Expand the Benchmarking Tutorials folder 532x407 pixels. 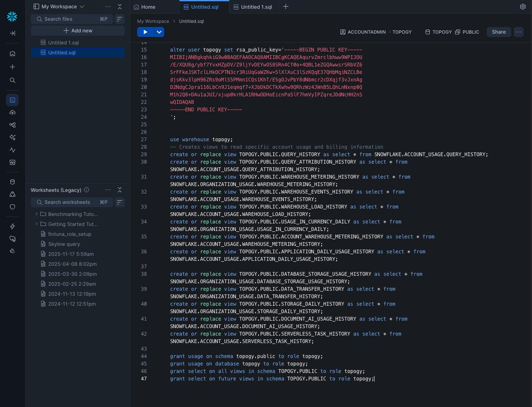tap(37, 214)
